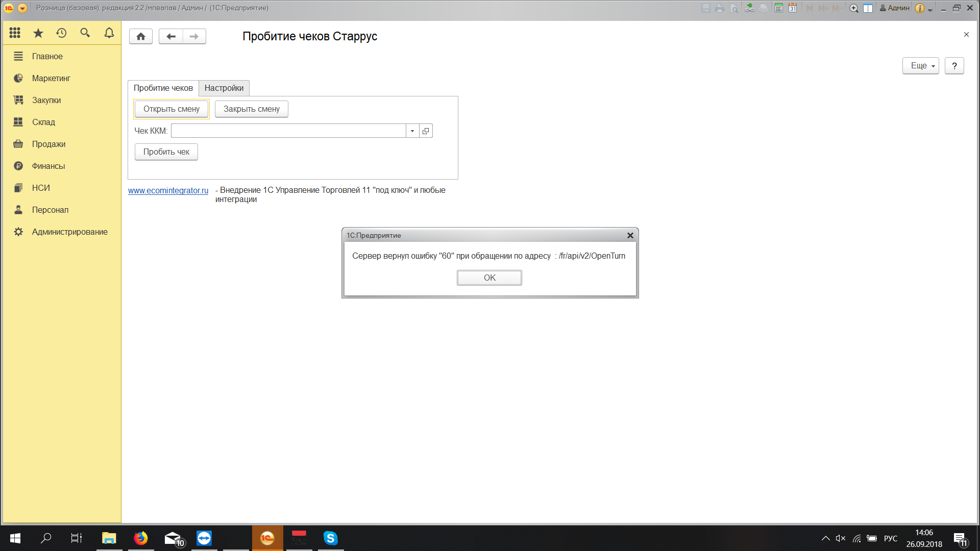Open File Explorer from taskbar
Viewport: 980px width, 551px height.
pos(109,538)
